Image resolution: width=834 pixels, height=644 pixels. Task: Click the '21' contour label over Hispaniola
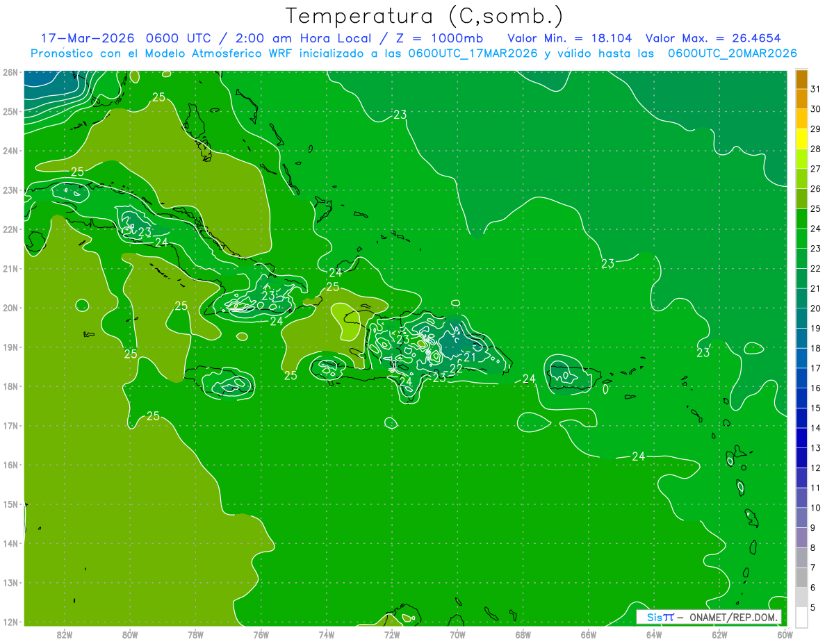[x=471, y=358]
